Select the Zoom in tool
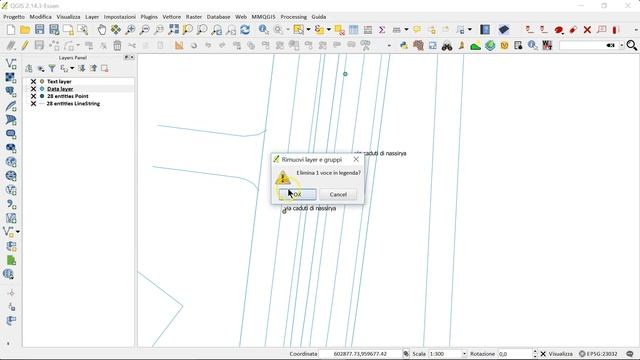Viewport: 640px width, 360px height. 130,29
